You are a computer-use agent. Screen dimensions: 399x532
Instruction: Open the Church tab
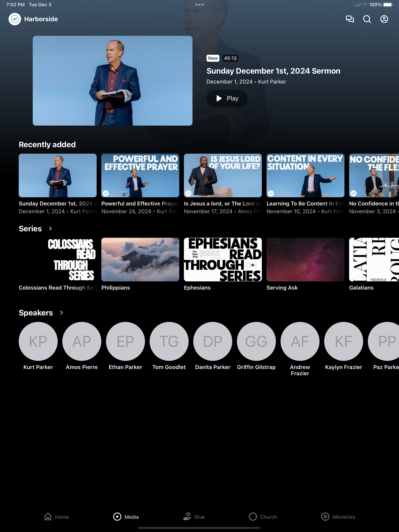263,517
